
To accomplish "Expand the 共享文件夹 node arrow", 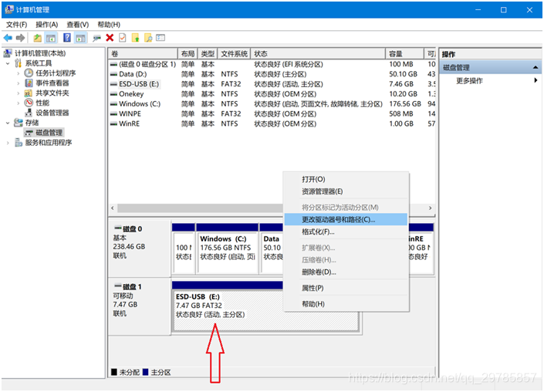I will point(19,93).
